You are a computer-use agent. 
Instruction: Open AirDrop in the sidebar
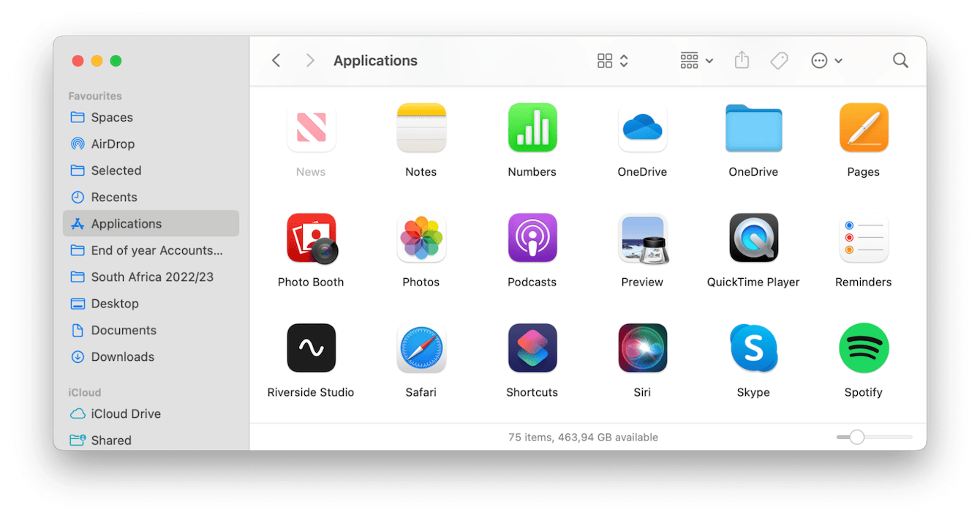click(151, 144)
